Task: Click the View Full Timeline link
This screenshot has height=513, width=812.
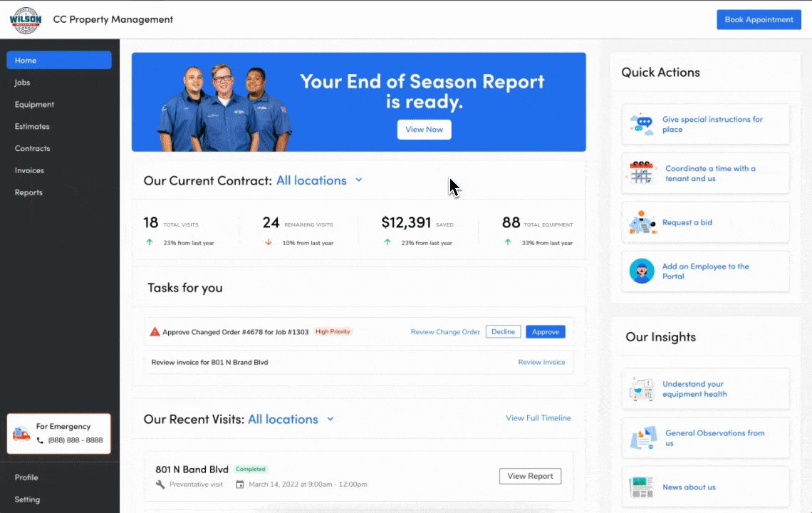Action: [x=538, y=418]
